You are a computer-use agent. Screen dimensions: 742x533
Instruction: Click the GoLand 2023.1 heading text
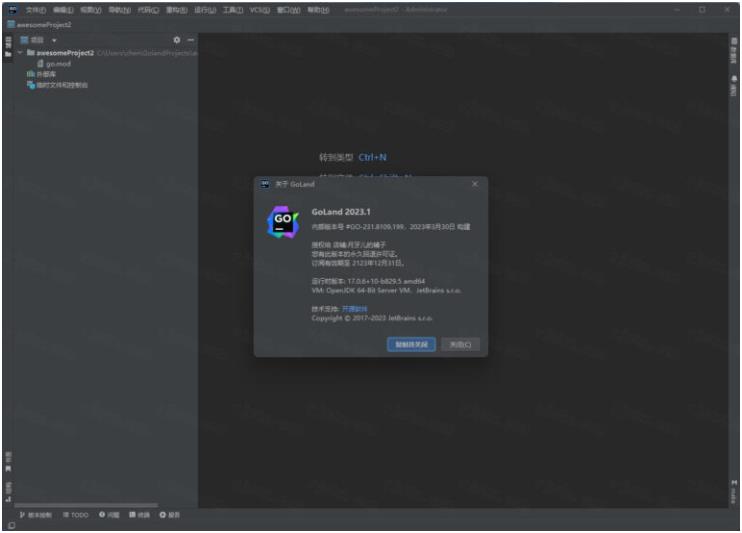pyautogui.click(x=341, y=212)
